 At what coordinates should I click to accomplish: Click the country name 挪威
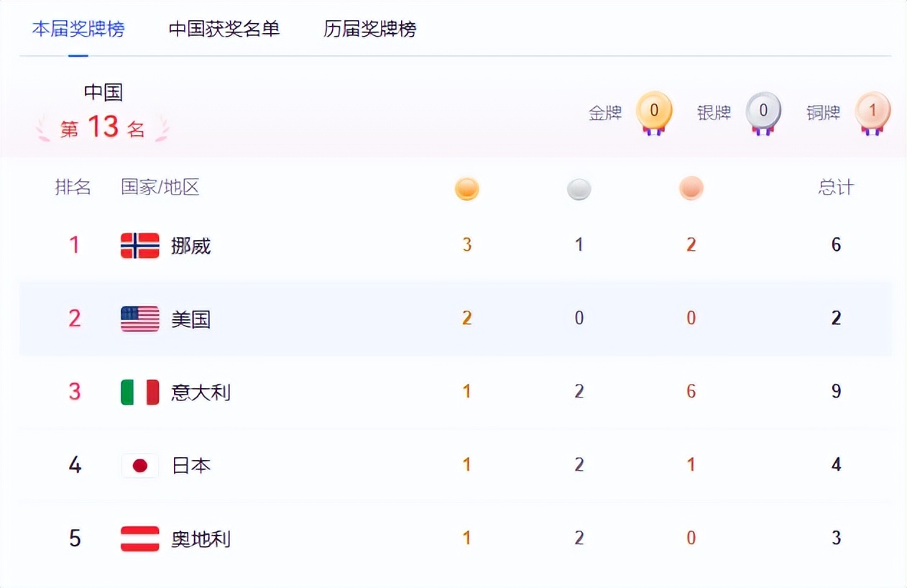190,246
